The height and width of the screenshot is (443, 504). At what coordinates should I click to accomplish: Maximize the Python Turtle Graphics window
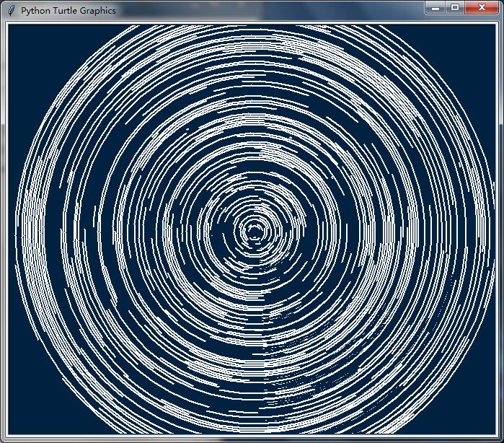click(455, 8)
